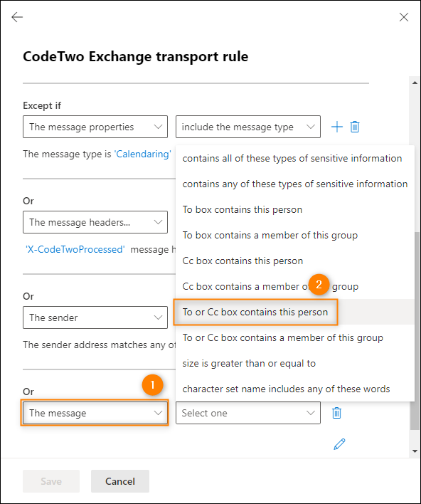This screenshot has height=504, width=421.
Task: Open 'The message' dropdown
Action: (x=95, y=413)
